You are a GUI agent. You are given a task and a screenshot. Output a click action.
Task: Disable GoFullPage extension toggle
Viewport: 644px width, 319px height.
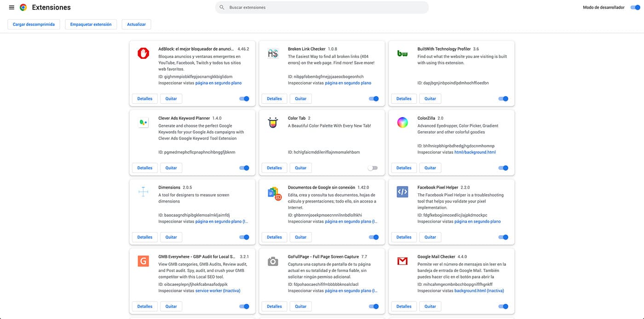374,306
